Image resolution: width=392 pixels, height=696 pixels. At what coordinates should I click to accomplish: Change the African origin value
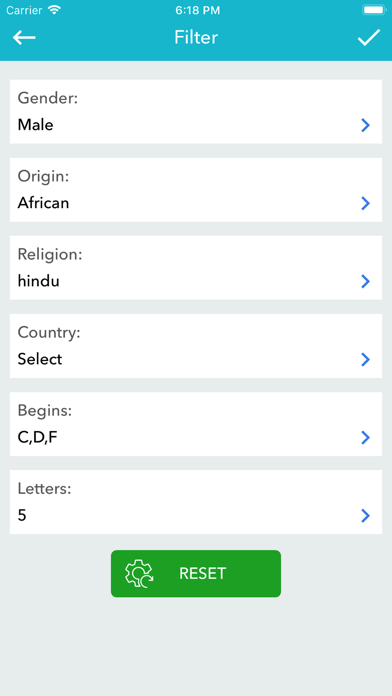44,203
